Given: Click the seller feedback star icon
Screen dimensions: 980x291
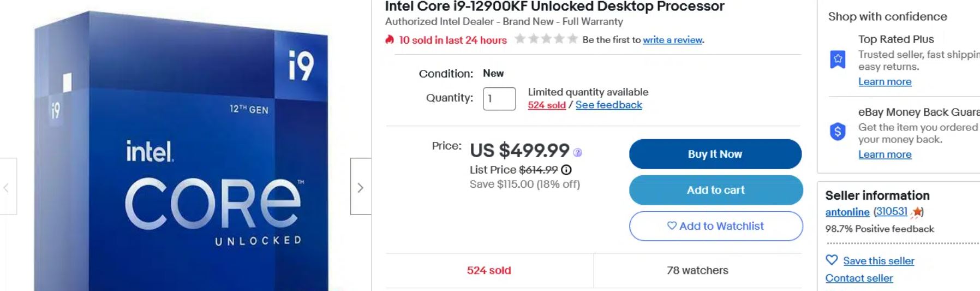Looking at the screenshot, I should click(917, 212).
